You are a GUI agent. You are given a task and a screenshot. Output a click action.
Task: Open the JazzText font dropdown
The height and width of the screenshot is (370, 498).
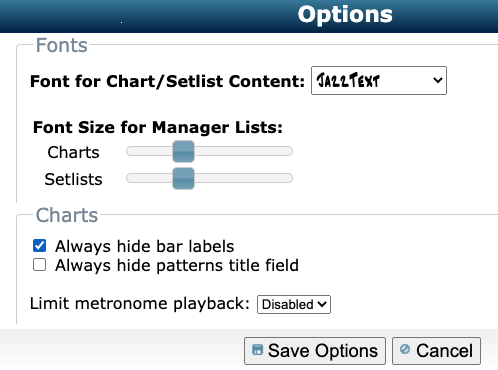point(379,80)
